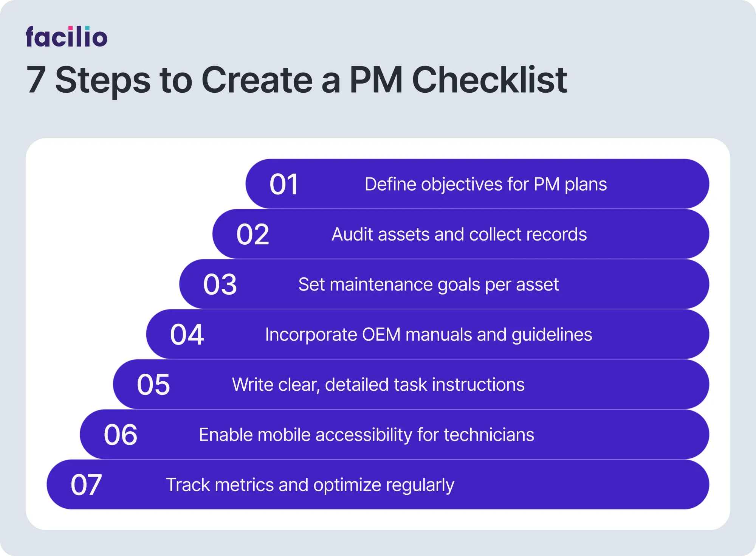Select 'Audit assets and collect records'

coord(459,235)
